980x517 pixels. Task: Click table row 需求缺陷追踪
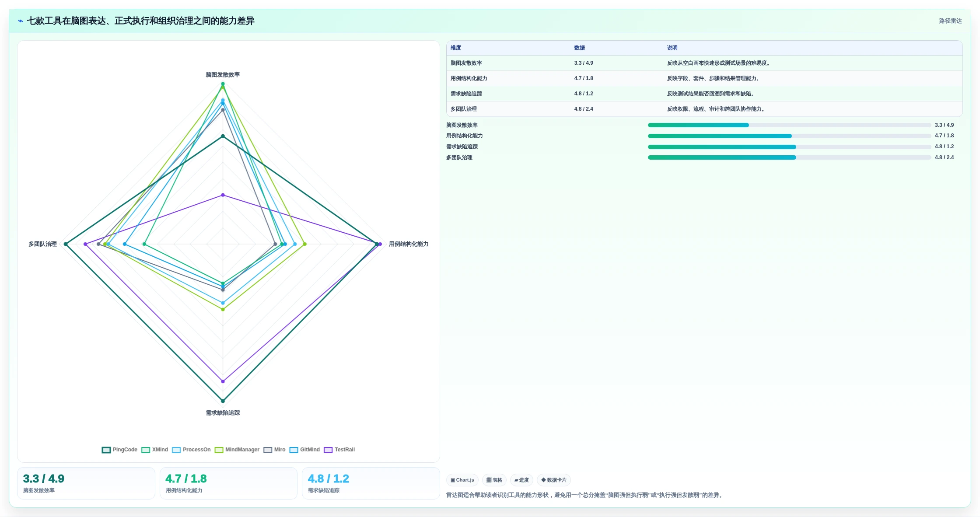pyautogui.click(x=704, y=94)
